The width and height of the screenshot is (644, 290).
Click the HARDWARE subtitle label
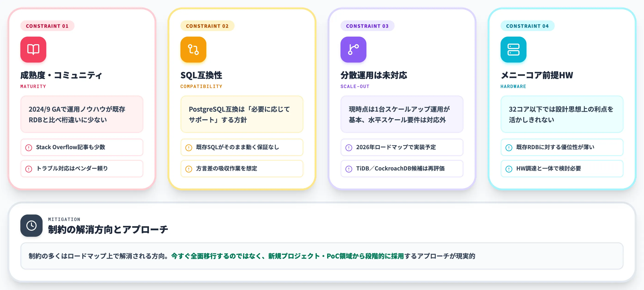coord(513,86)
